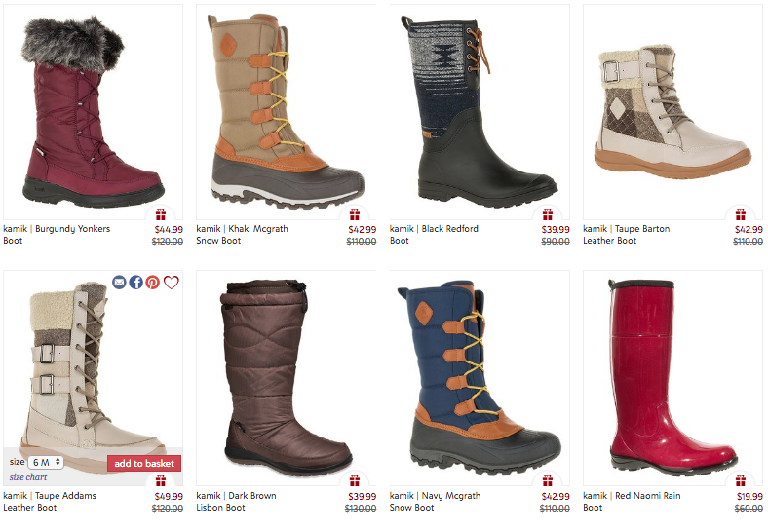The height and width of the screenshot is (532, 768).
Task: Click the email share icon
Action: [119, 283]
